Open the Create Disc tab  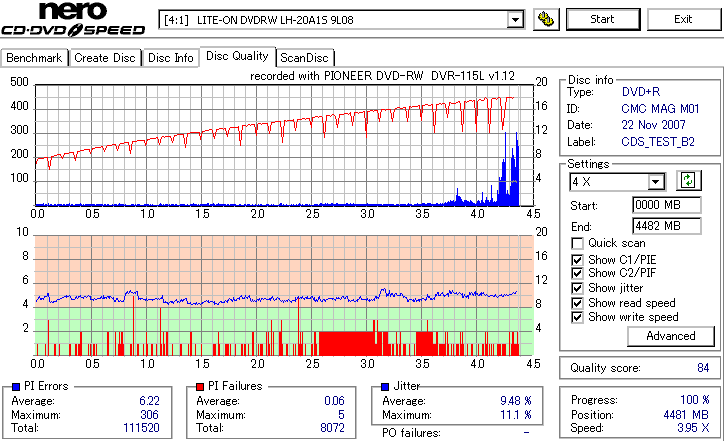tap(105, 58)
